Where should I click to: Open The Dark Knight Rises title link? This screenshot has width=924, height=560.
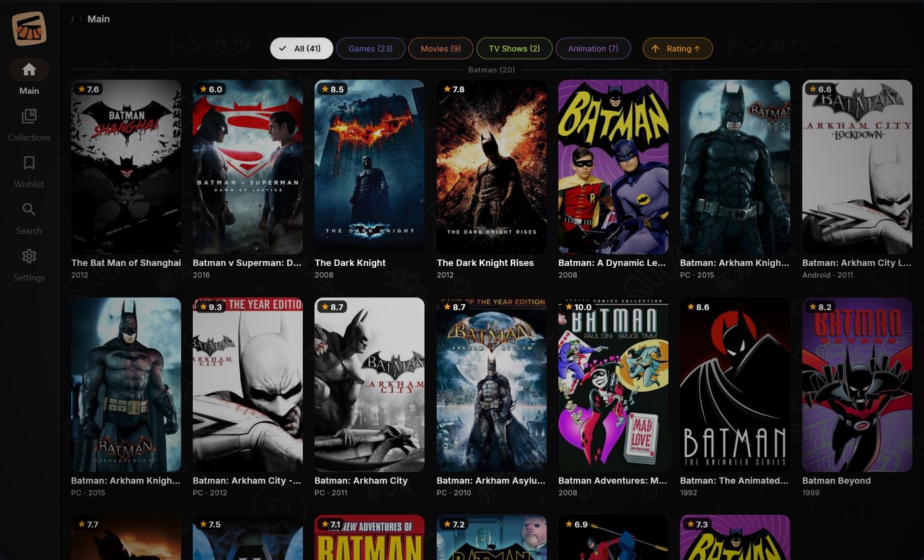coord(487,263)
